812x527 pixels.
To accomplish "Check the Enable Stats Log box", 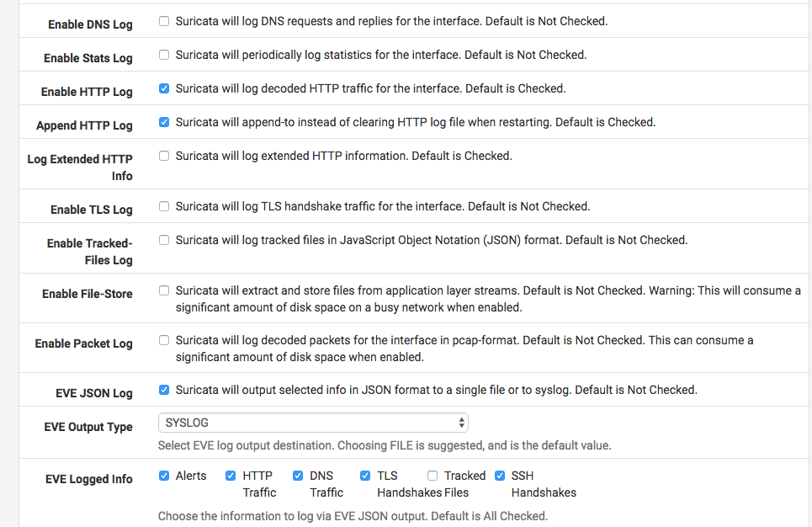I will pos(164,55).
